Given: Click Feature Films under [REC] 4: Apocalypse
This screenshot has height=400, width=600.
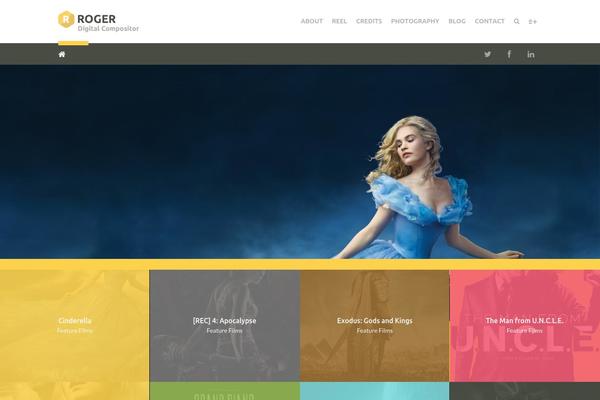Looking at the screenshot, I should (x=225, y=331).
